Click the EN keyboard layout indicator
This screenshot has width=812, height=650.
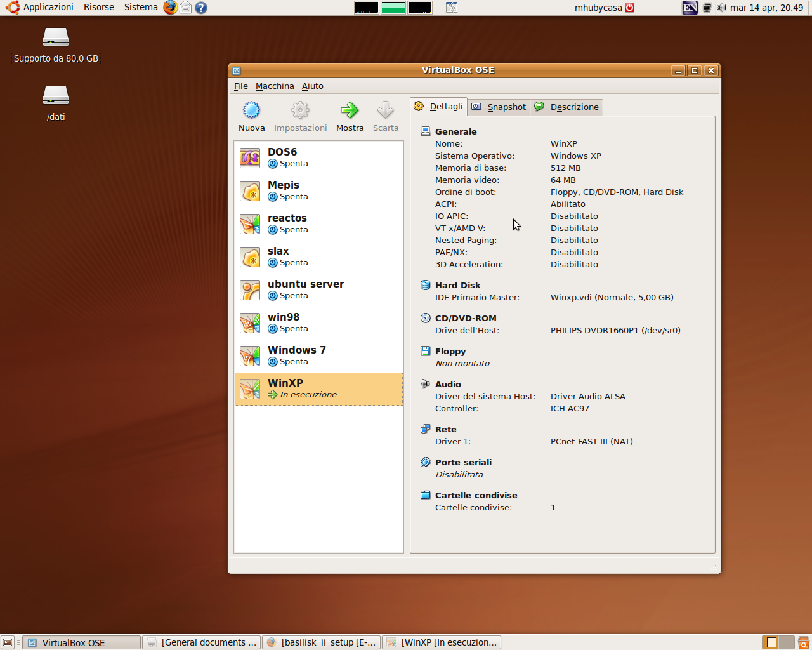point(690,8)
